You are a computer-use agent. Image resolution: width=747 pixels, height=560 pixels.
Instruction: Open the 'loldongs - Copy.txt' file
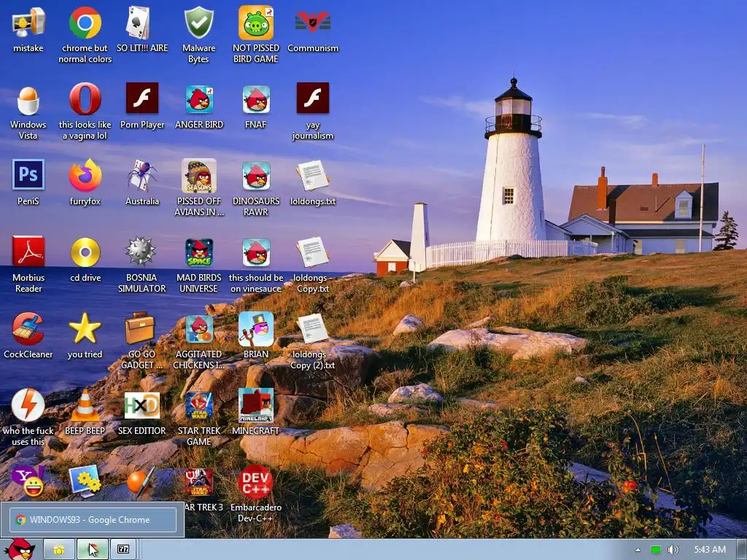coord(312,252)
